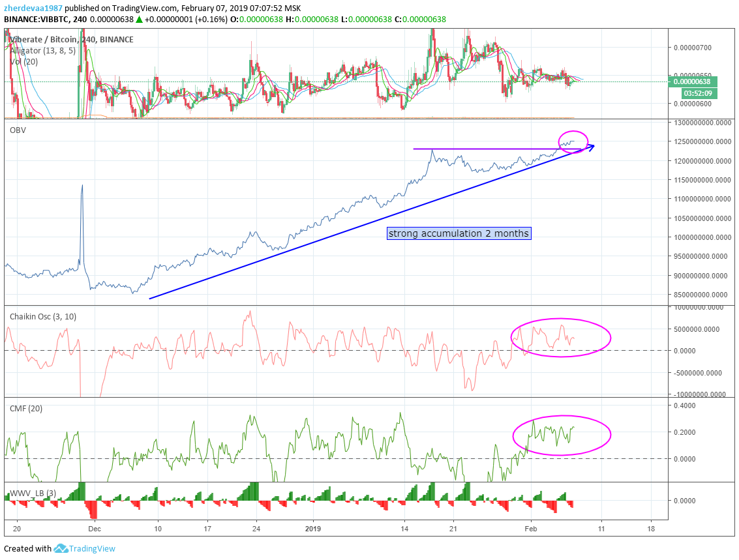The height and width of the screenshot is (560, 739).
Task: Click the 5000000.0000 Chaikin axis value
Action: pyautogui.click(x=697, y=329)
